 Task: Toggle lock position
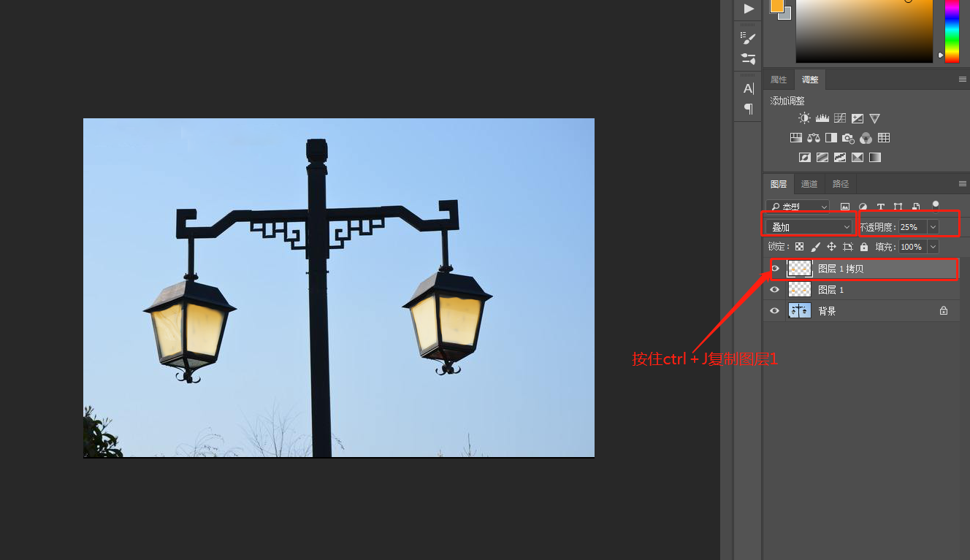point(831,247)
